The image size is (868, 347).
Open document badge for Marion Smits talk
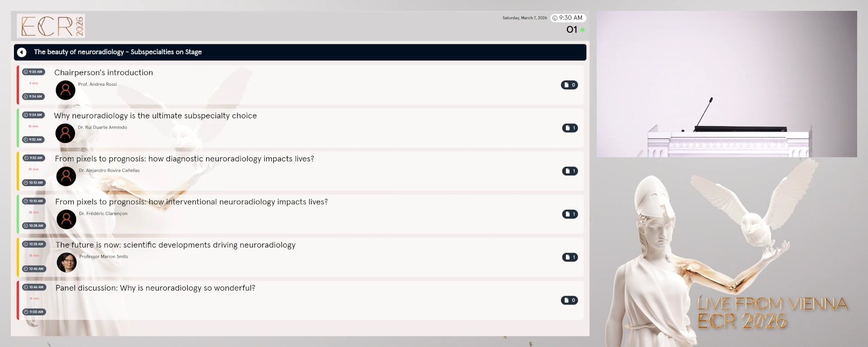pos(570,257)
